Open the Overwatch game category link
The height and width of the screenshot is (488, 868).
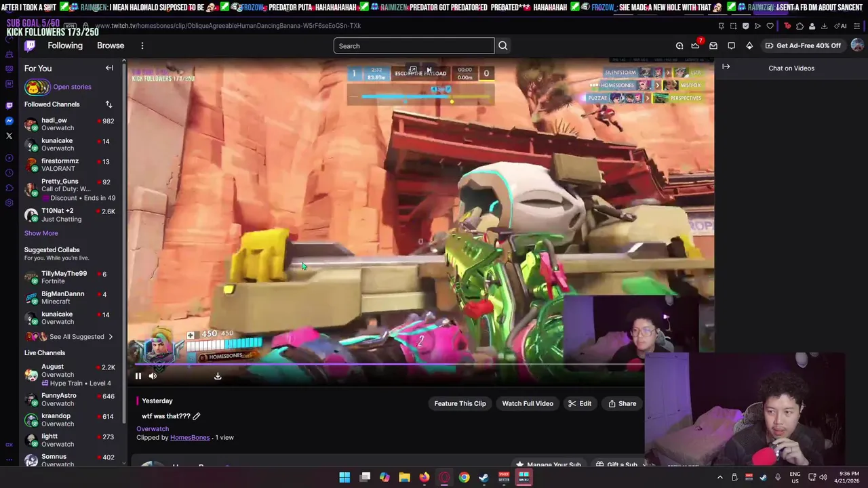tap(153, 428)
